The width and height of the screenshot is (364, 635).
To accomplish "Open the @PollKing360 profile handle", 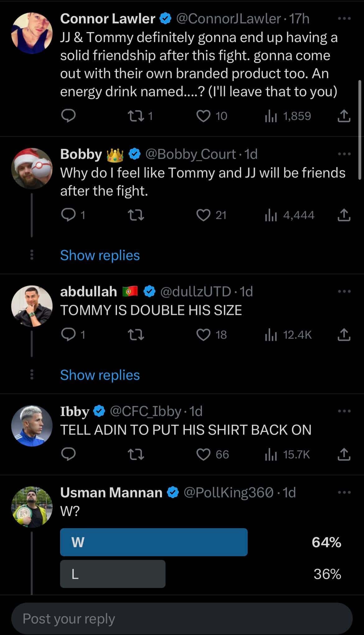I will pos(229,492).
